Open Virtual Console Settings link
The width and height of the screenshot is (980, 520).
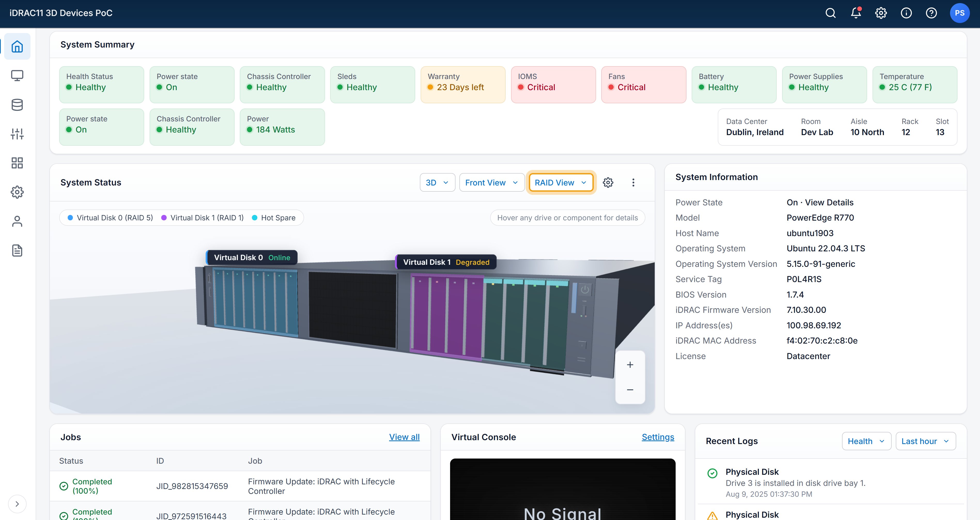(x=658, y=437)
